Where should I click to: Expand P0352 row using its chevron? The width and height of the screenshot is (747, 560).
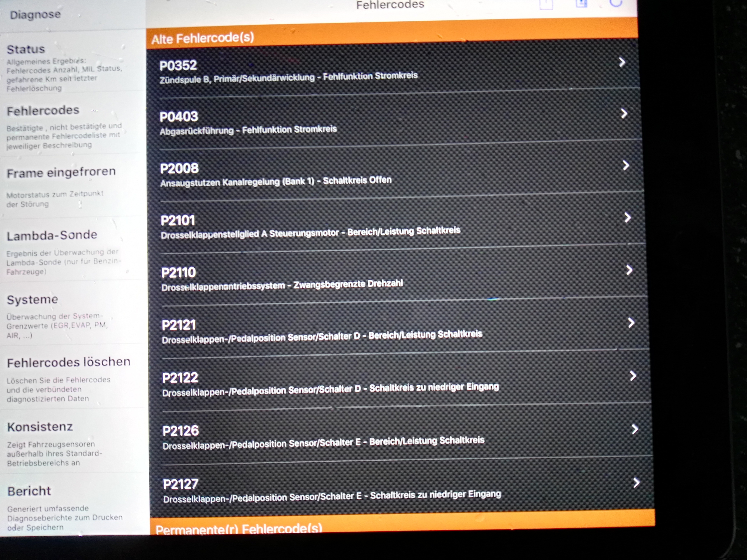622,62
